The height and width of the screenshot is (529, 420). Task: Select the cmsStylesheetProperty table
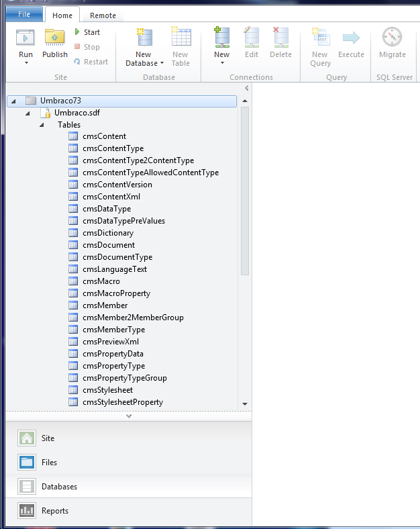(x=123, y=402)
